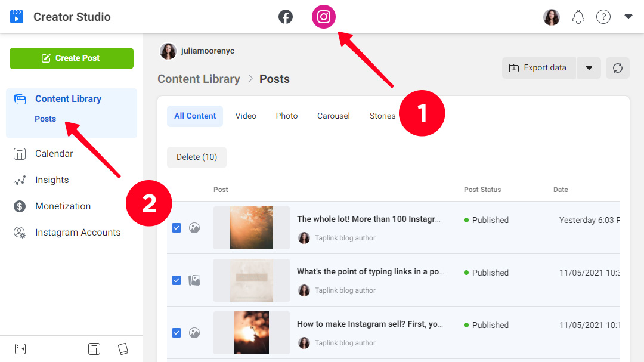Switch to the Video tab
Viewport: 644px width, 362px height.
click(x=246, y=116)
